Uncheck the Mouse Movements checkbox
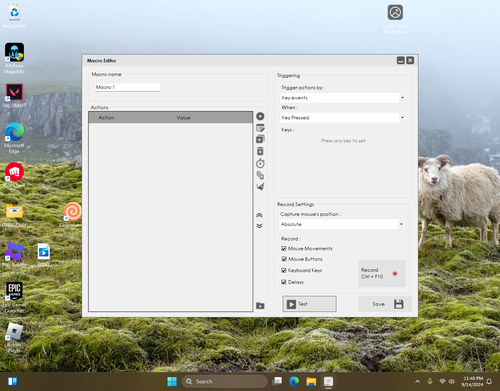 284,248
